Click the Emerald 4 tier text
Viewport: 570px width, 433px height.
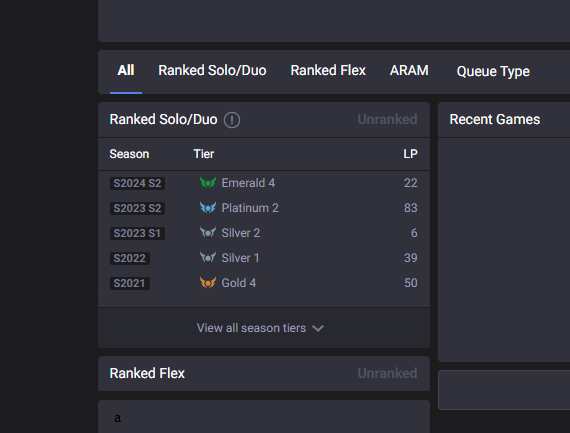[248, 183]
